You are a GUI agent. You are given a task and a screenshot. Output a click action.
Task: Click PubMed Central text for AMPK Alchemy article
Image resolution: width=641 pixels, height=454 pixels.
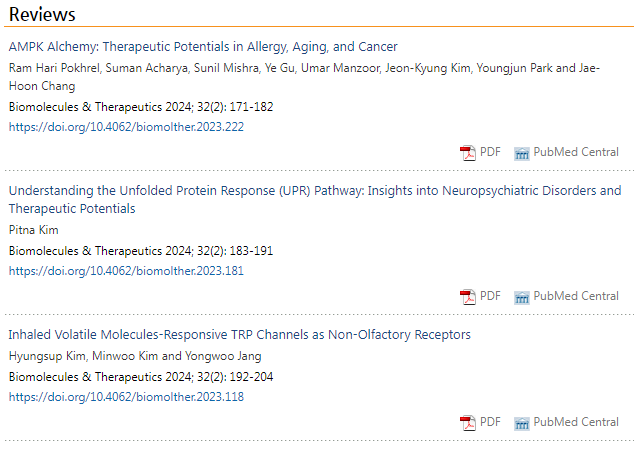(x=576, y=152)
